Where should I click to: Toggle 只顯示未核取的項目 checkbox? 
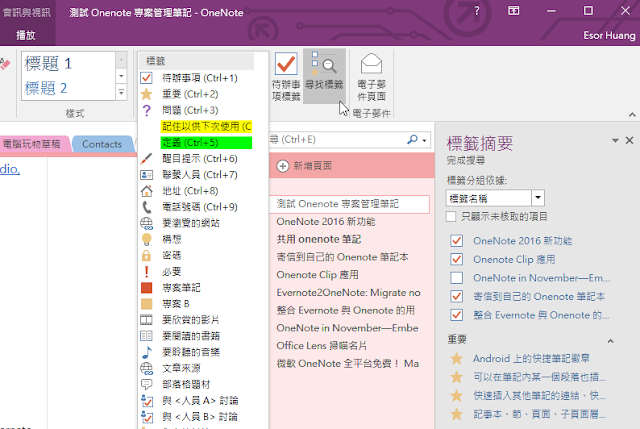click(451, 216)
